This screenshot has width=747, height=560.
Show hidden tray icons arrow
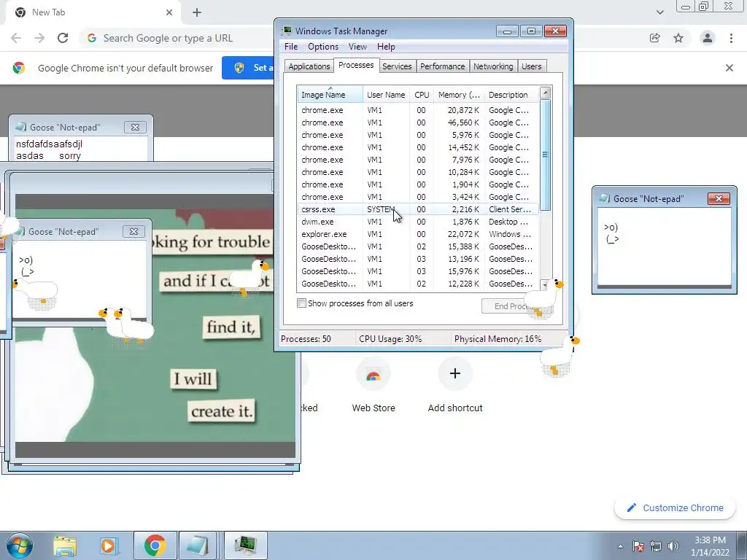tap(620, 546)
